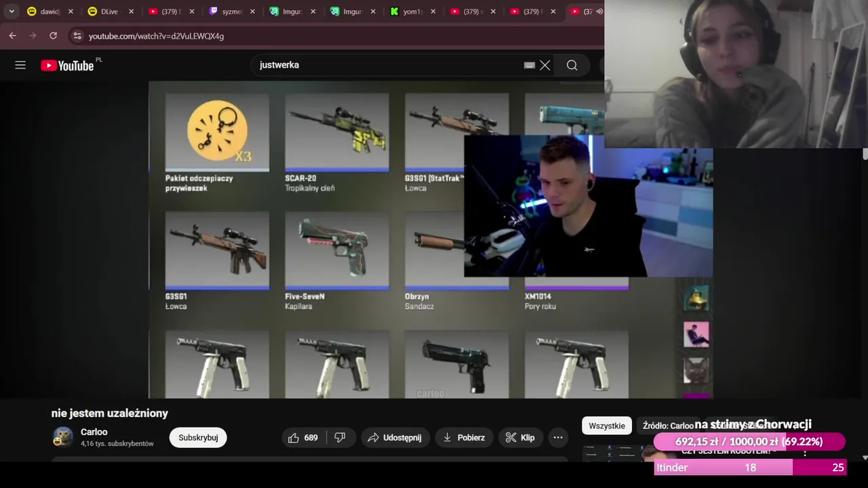Click the 4,16 tys. subskrybentów text

point(117,444)
